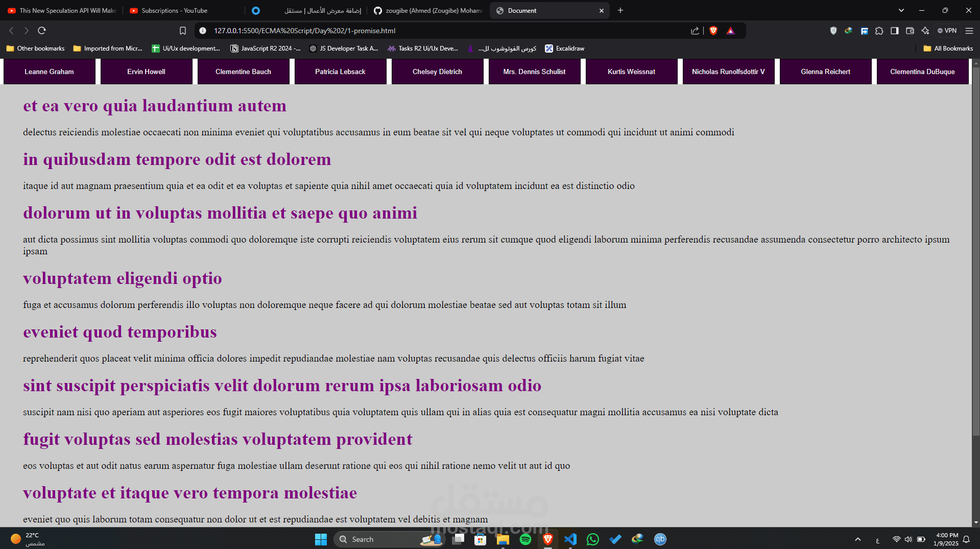
Task: Switch to the Mostaql Arabic tab
Action: [x=305, y=10]
